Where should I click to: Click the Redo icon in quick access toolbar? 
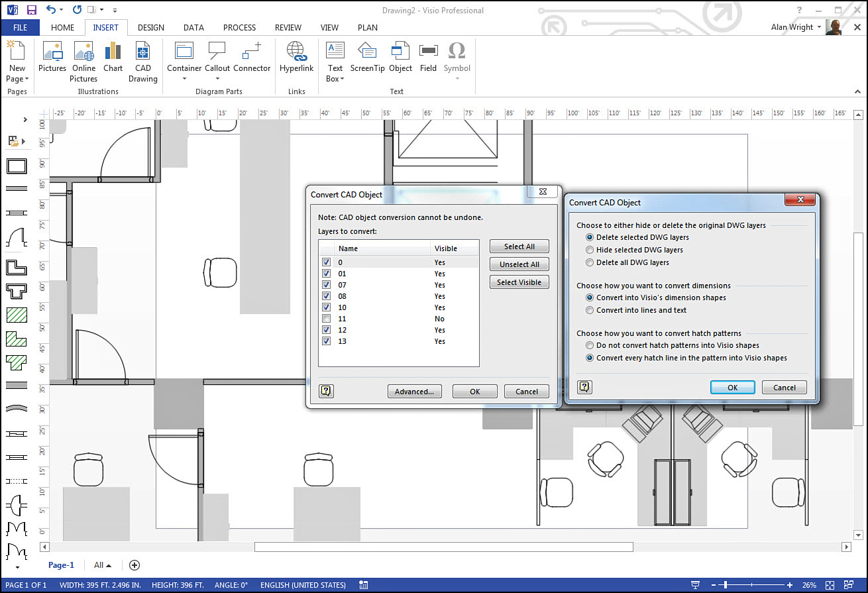(77, 10)
